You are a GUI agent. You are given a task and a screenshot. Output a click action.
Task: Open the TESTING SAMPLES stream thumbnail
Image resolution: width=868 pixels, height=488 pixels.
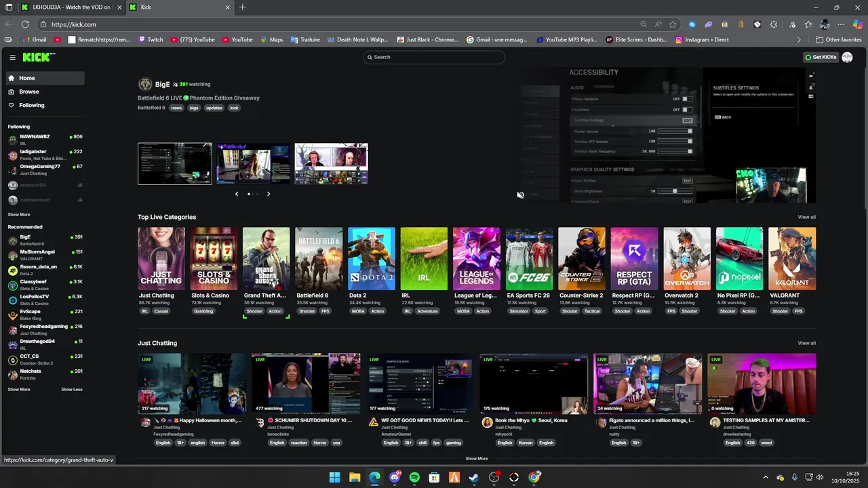(x=762, y=384)
